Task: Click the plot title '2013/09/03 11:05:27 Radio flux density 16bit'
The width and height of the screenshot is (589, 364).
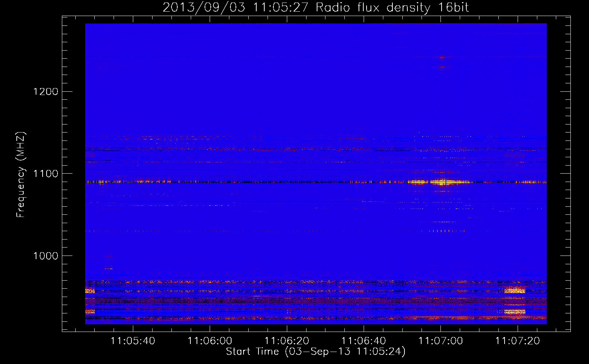Action: [316, 8]
